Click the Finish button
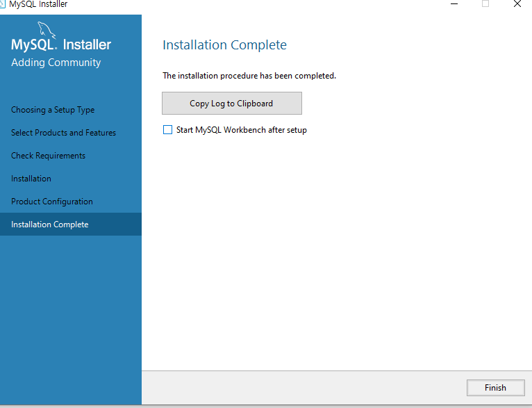 pyautogui.click(x=495, y=388)
